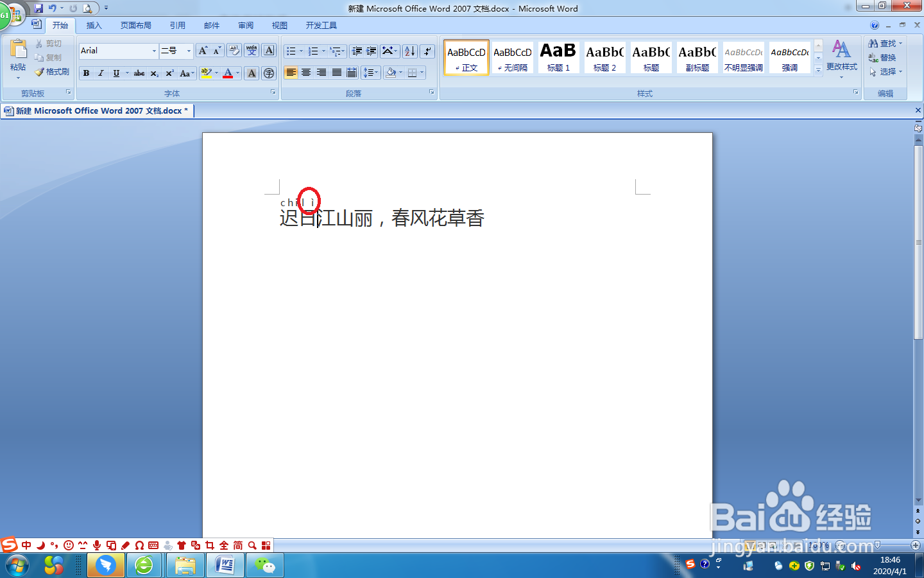Toggle italic formatting
The image size is (924, 578).
pyautogui.click(x=101, y=73)
